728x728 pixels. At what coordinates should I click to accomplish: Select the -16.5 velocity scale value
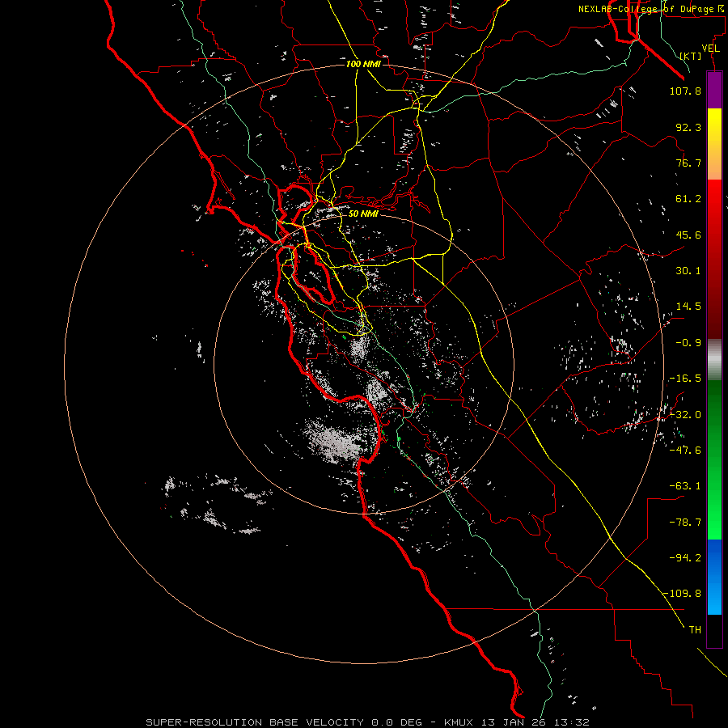tap(685, 379)
